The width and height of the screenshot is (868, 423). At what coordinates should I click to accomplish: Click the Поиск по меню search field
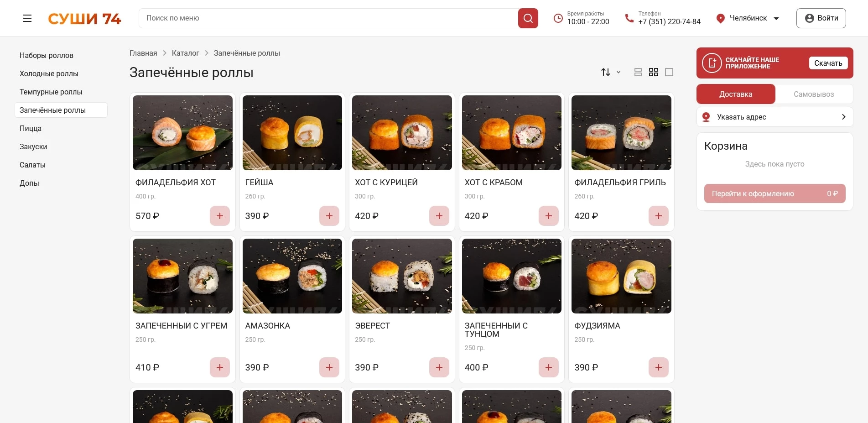tap(328, 18)
